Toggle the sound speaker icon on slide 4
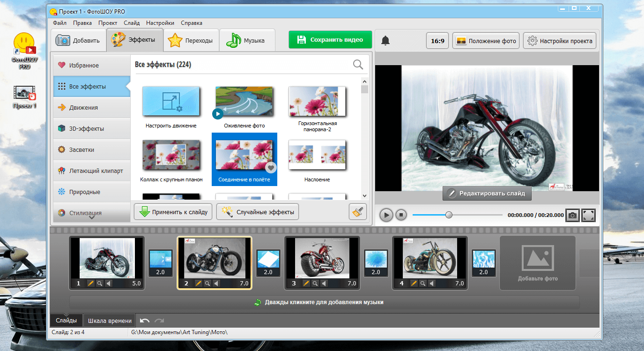Image resolution: width=644 pixels, height=351 pixels. point(432,284)
